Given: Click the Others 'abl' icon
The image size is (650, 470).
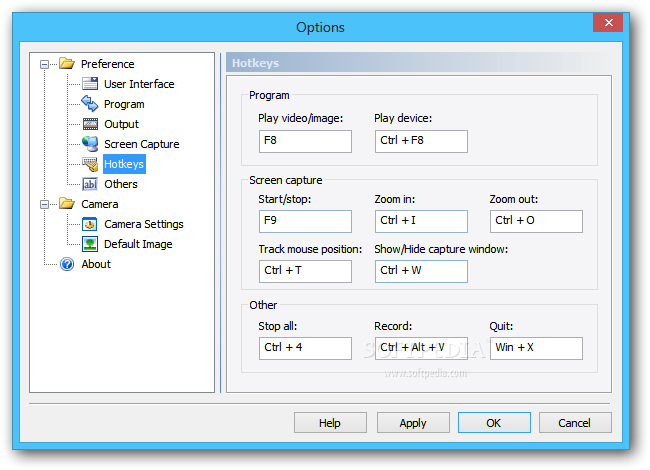Looking at the screenshot, I should 90,184.
